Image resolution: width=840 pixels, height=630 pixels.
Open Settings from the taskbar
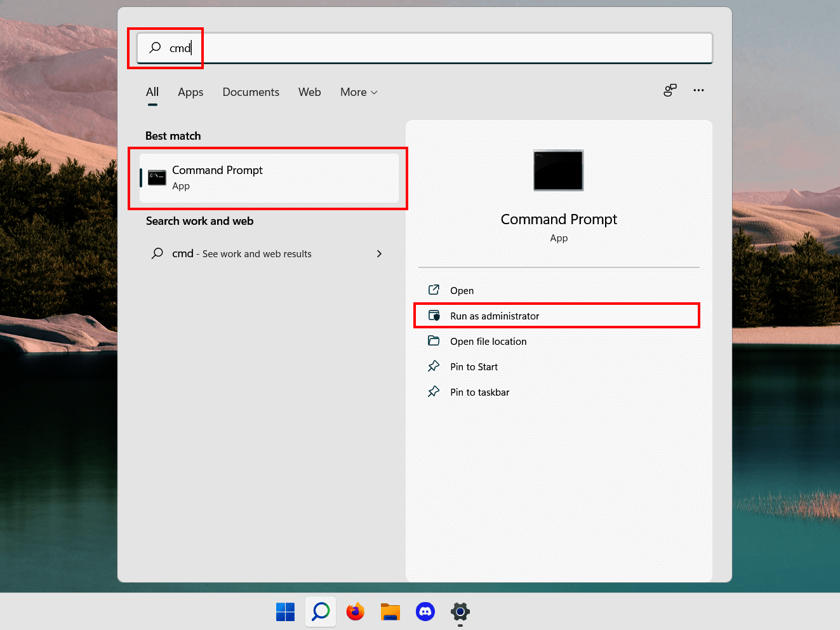click(x=460, y=612)
